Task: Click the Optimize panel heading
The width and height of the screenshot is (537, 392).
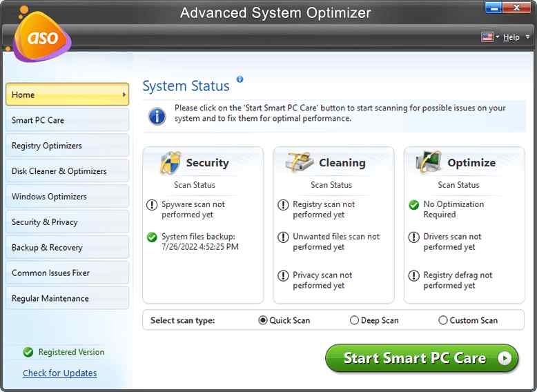Action: [471, 163]
